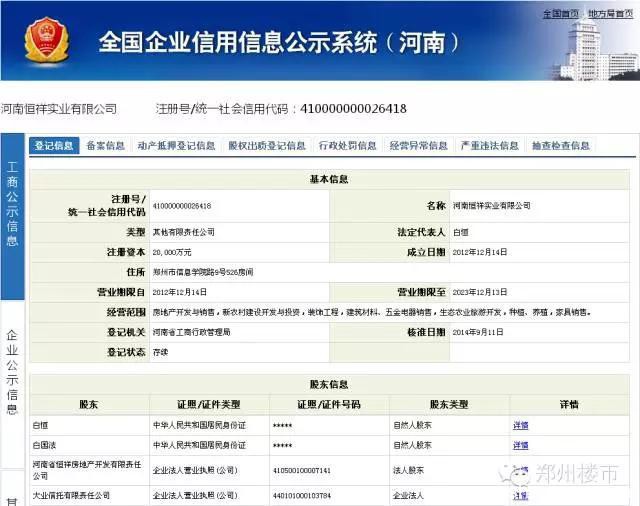
Task: Click shareholder 河南省恒祥房地产开发有限责任公司
Action: coord(87,470)
